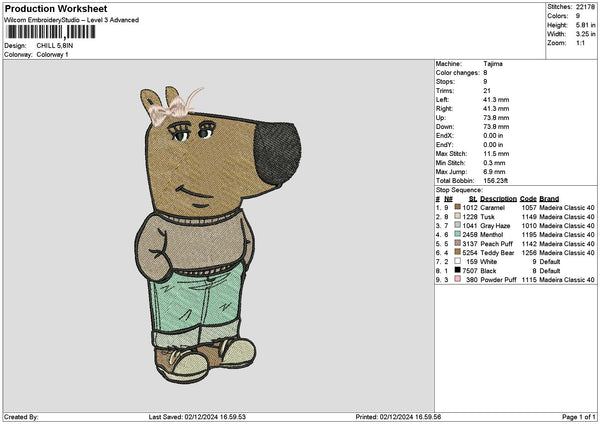
Task: Click the Description column header
Action: click(x=498, y=198)
